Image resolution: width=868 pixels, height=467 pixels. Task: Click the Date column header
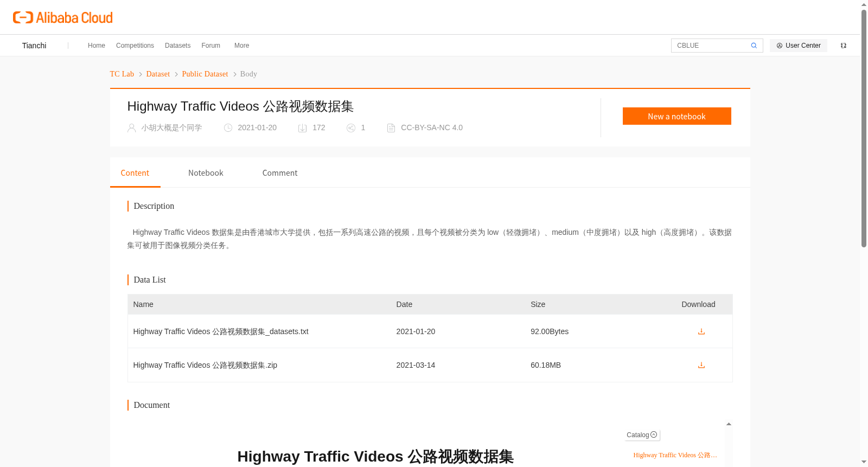tap(404, 304)
